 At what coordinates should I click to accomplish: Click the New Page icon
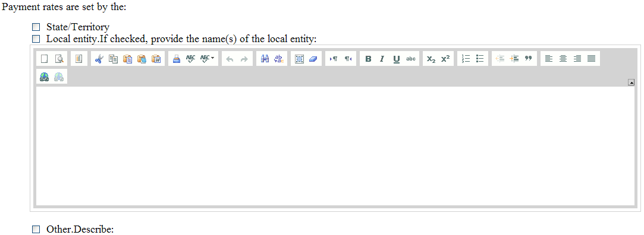[x=45, y=59]
